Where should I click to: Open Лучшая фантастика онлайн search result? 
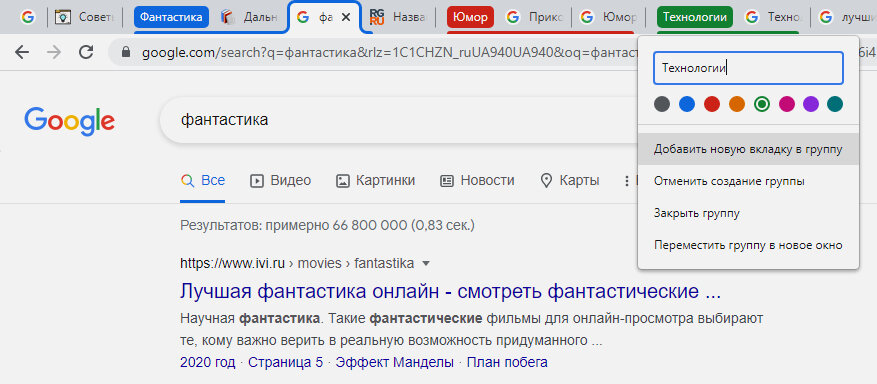(450, 291)
